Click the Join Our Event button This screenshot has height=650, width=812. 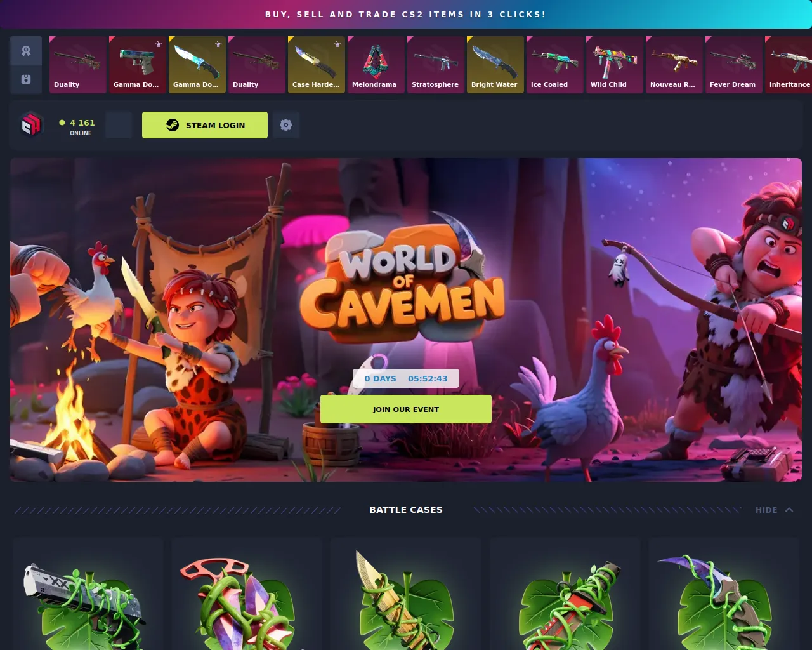click(406, 409)
